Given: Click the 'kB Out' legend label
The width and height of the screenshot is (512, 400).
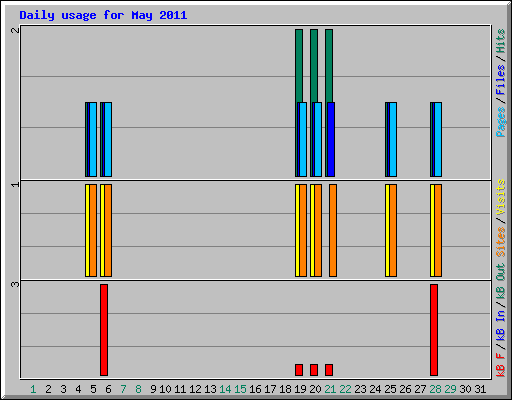Looking at the screenshot, I should click(x=501, y=282).
